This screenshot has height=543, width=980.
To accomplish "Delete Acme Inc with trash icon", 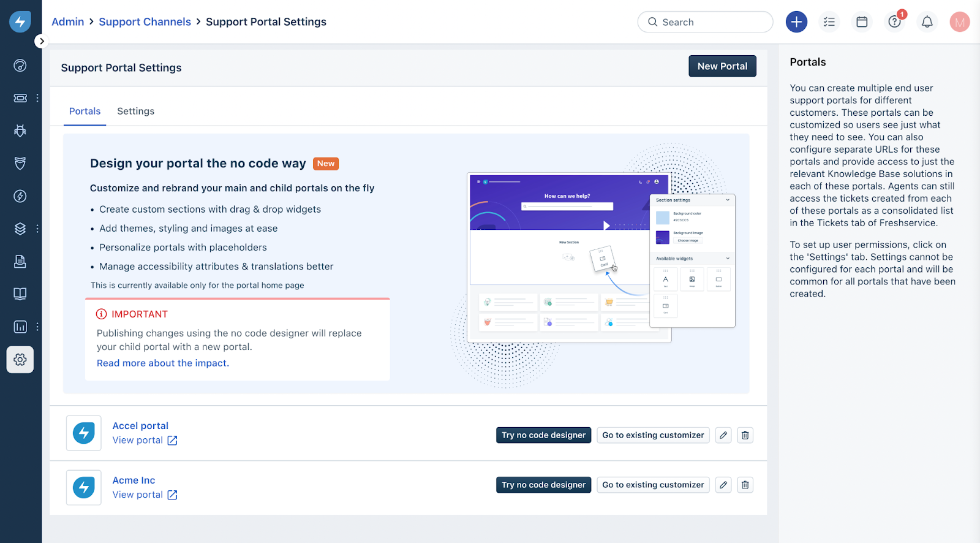I will 745,485.
